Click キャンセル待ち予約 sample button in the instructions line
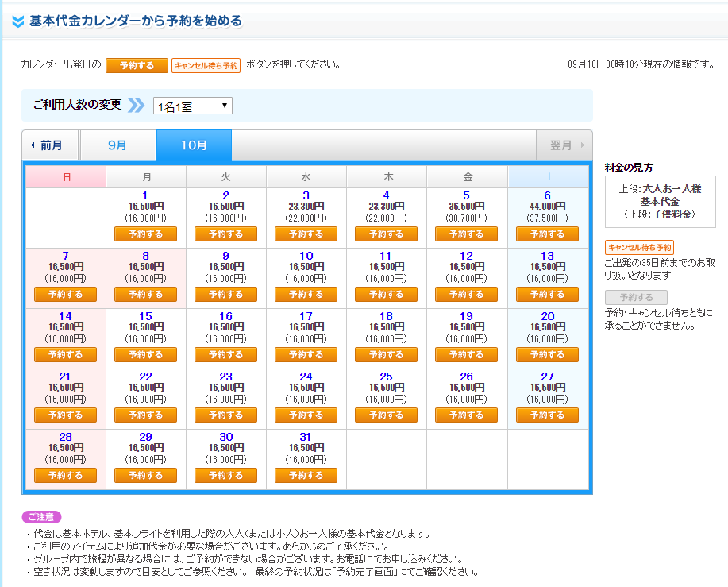This screenshot has height=587, width=728. click(x=206, y=65)
